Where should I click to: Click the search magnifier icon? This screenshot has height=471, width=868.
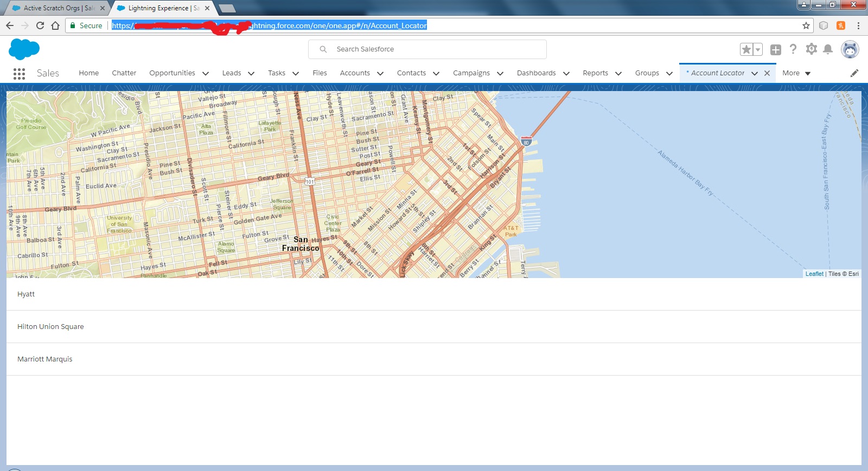pos(323,49)
